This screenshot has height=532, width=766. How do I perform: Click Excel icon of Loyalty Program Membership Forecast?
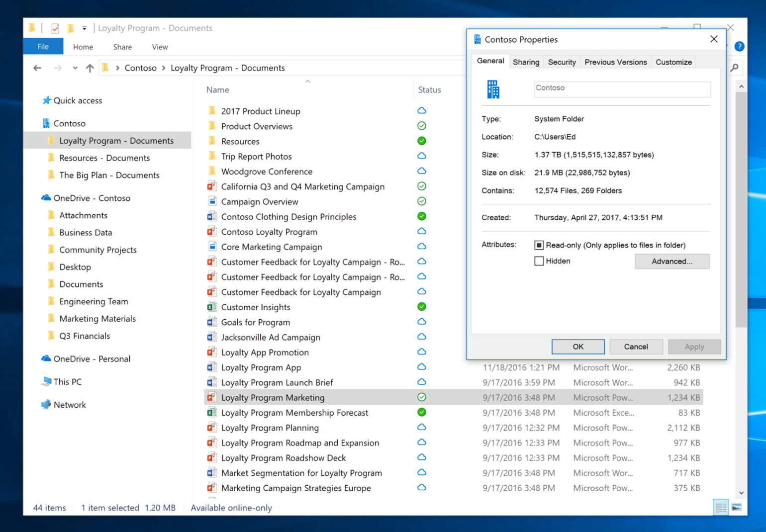coord(212,412)
